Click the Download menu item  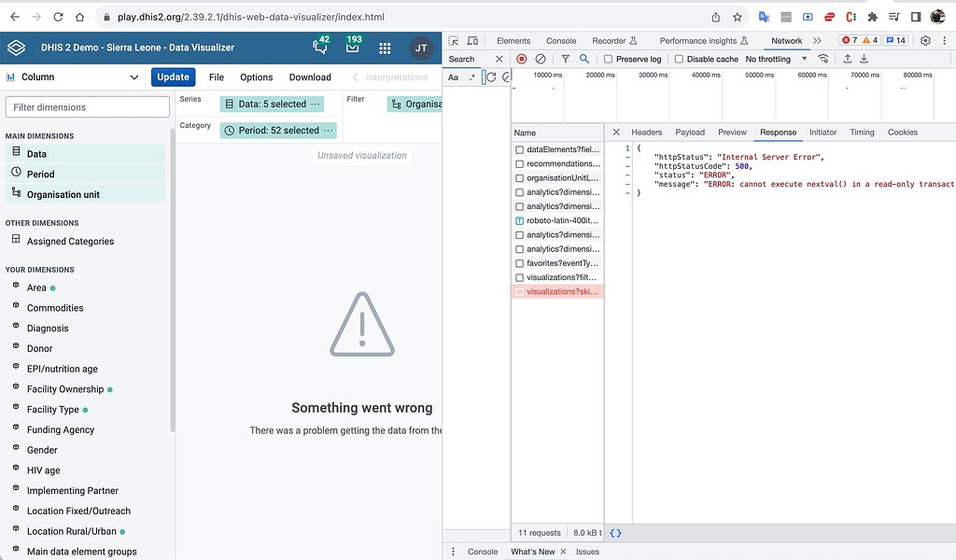pos(309,76)
